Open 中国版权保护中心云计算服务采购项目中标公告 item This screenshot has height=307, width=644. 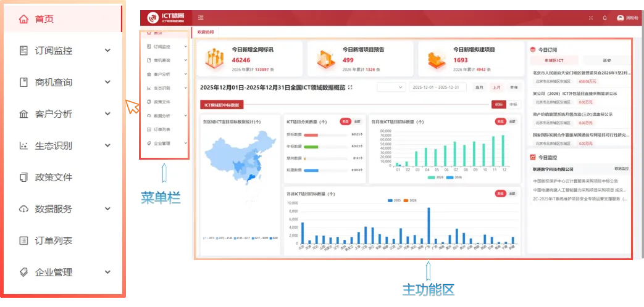(x=576, y=181)
